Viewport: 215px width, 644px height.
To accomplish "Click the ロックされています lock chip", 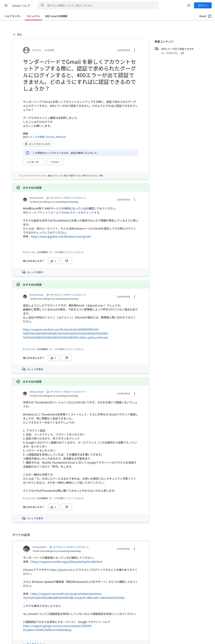I will tap(38, 144).
